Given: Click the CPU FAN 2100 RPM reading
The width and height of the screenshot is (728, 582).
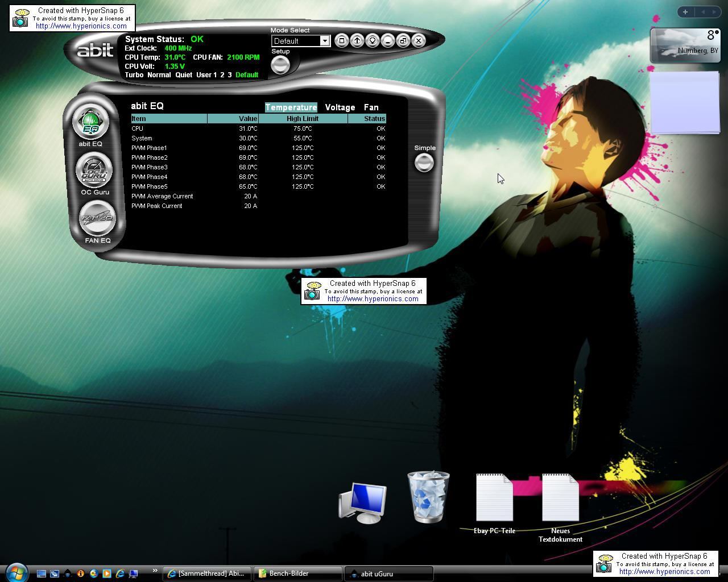Looking at the screenshot, I should (243, 57).
